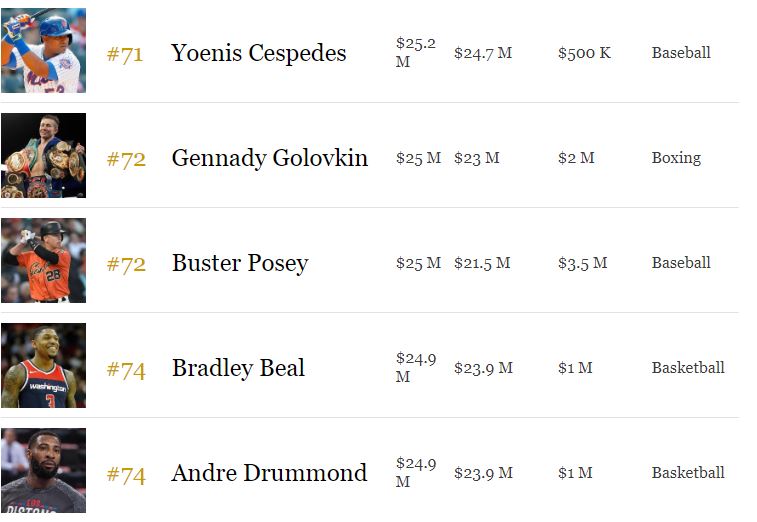Image resolution: width=757 pixels, height=522 pixels.
Task: Click the $500 K endorsements value
Action: tap(584, 53)
